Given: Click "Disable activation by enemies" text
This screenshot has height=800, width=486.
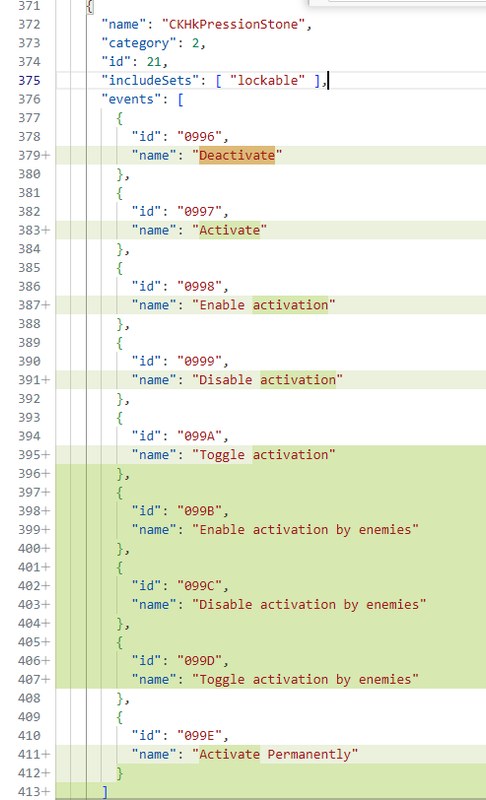Looking at the screenshot, I should tap(309, 605).
